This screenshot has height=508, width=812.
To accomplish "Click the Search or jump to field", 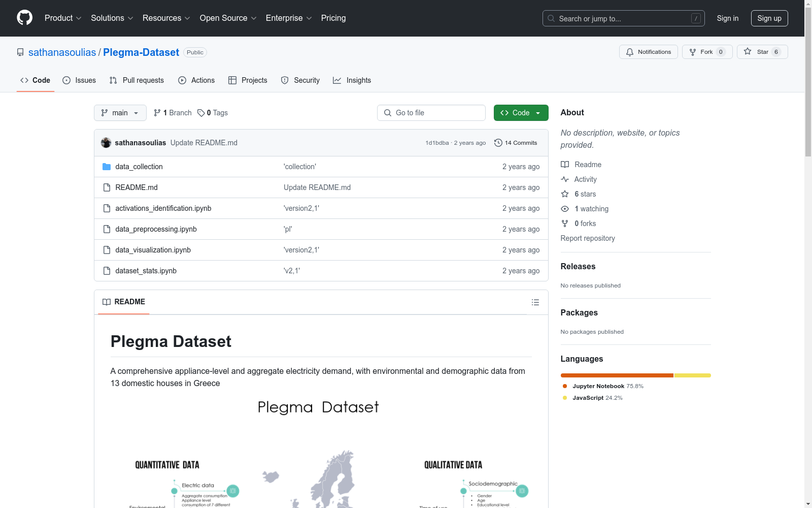I will pos(624,18).
